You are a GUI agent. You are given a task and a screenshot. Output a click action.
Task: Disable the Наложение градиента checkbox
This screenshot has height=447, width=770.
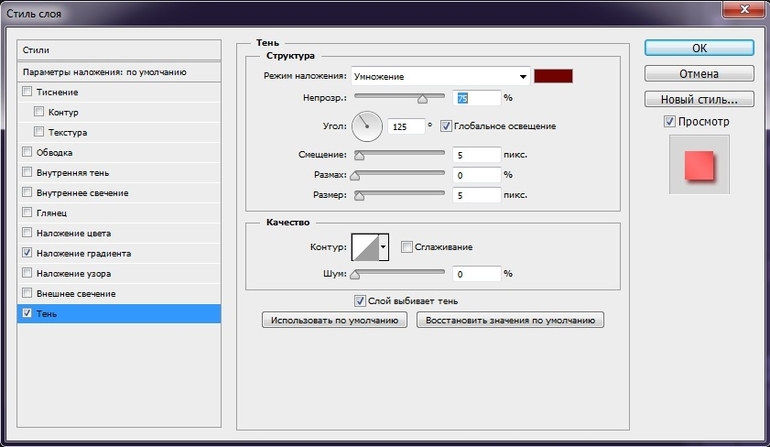click(x=27, y=254)
